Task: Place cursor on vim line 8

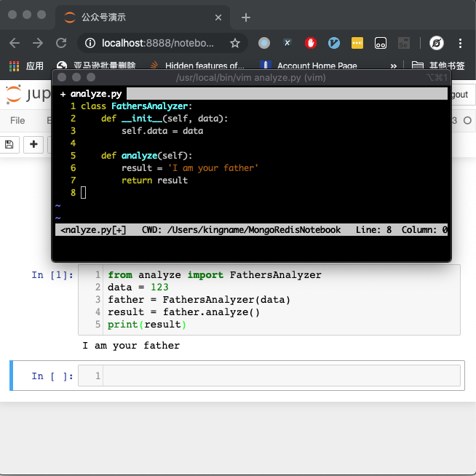Action: pos(83,193)
